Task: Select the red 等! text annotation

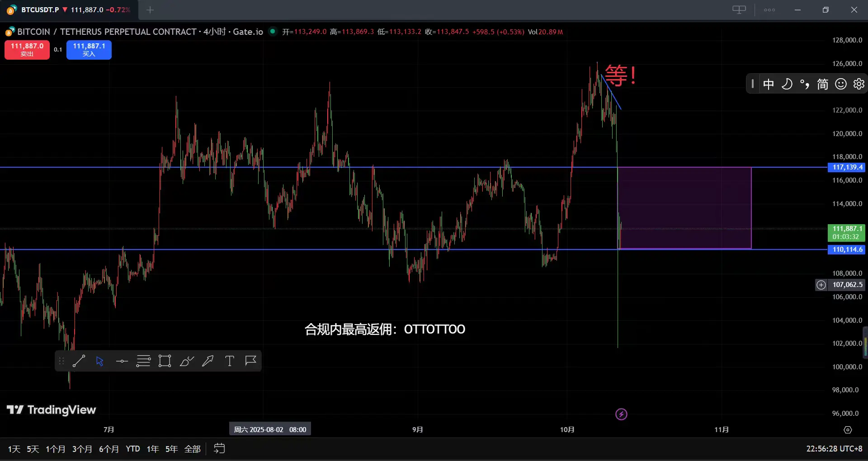Action: coord(621,75)
